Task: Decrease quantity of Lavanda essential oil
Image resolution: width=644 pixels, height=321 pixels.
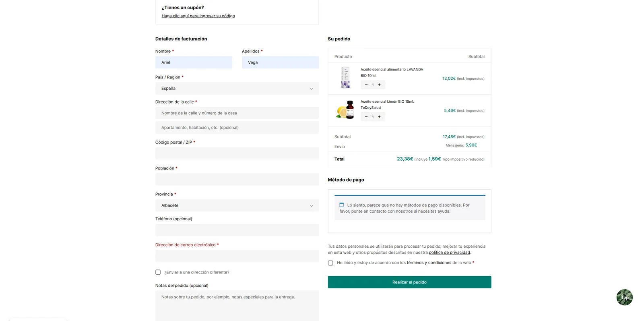Action: tap(366, 85)
